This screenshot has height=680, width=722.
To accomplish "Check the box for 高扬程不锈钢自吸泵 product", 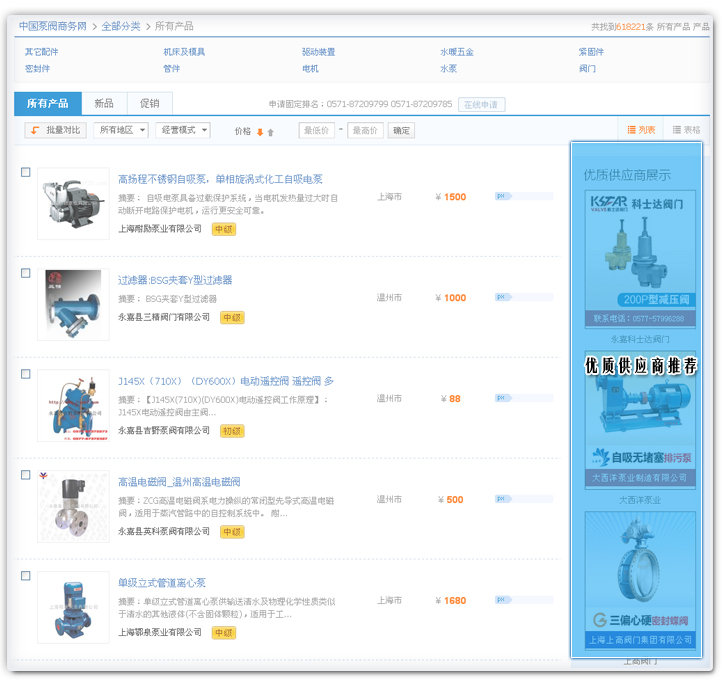I will 26,172.
